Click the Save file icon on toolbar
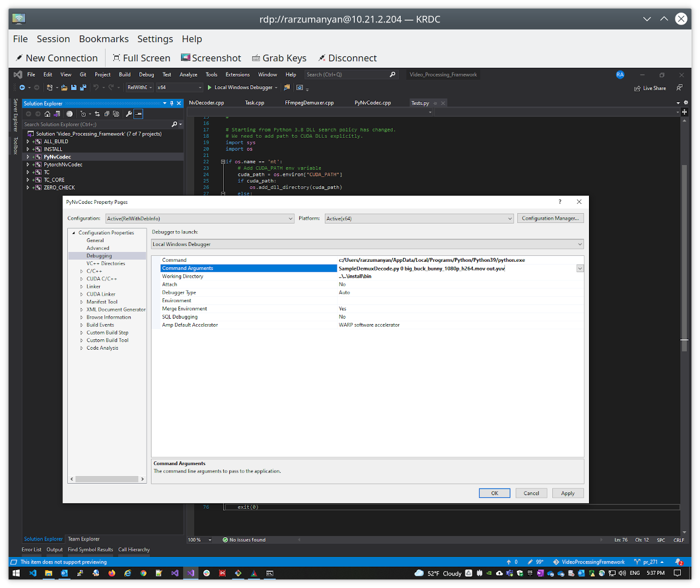Image resolution: width=700 pixels, height=588 pixels. (73, 87)
